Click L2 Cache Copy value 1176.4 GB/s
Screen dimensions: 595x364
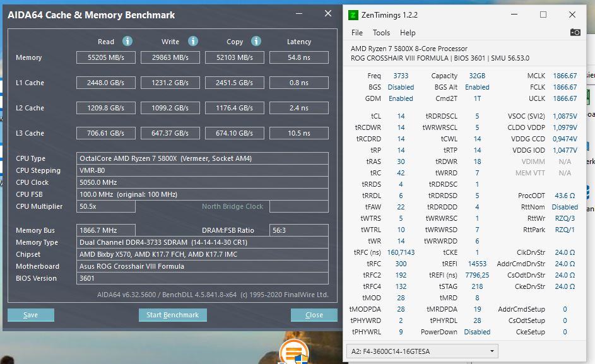tap(235, 108)
